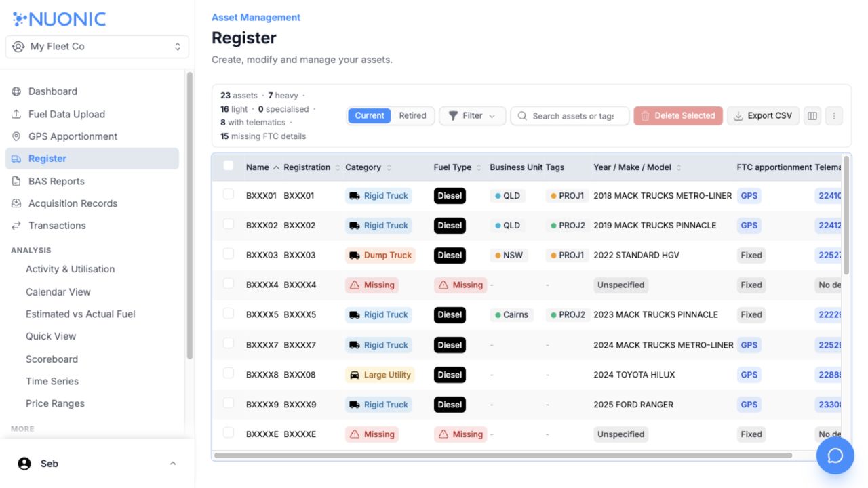Click the My Fleet Co organisation icon

click(18, 47)
